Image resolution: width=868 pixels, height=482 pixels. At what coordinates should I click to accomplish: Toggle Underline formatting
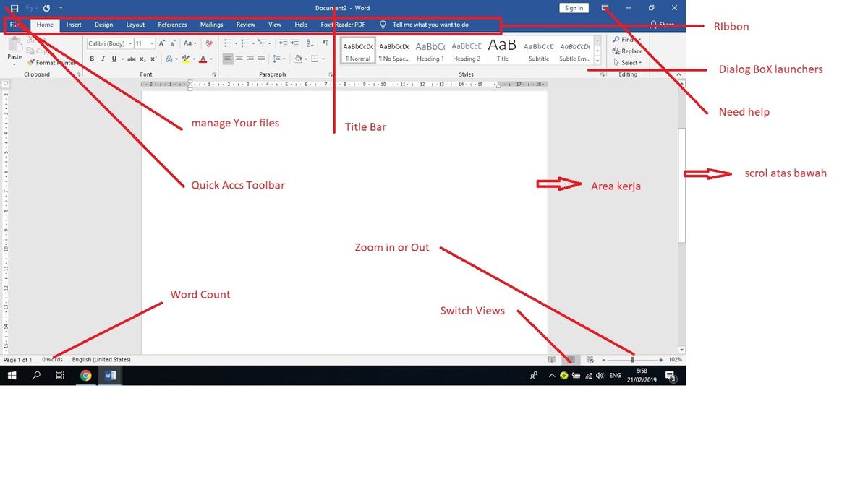pyautogui.click(x=114, y=59)
